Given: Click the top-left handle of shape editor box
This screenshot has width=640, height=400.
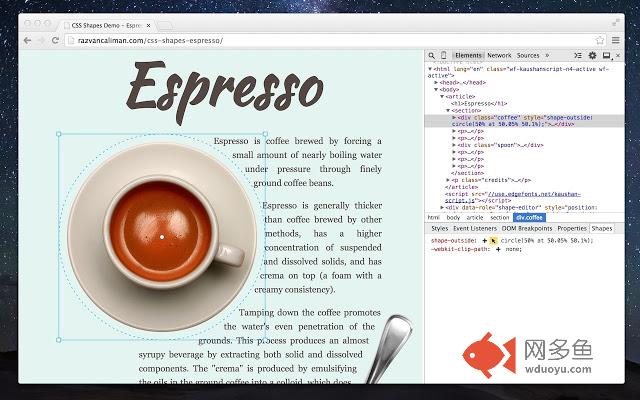Looking at the screenshot, I should [59, 134].
